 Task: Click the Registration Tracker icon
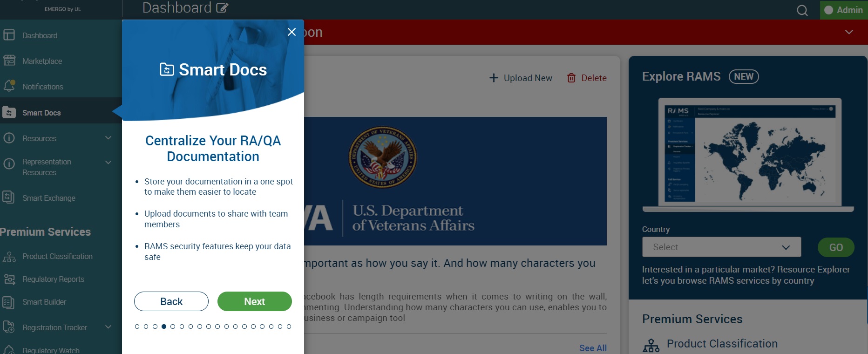pos(9,327)
